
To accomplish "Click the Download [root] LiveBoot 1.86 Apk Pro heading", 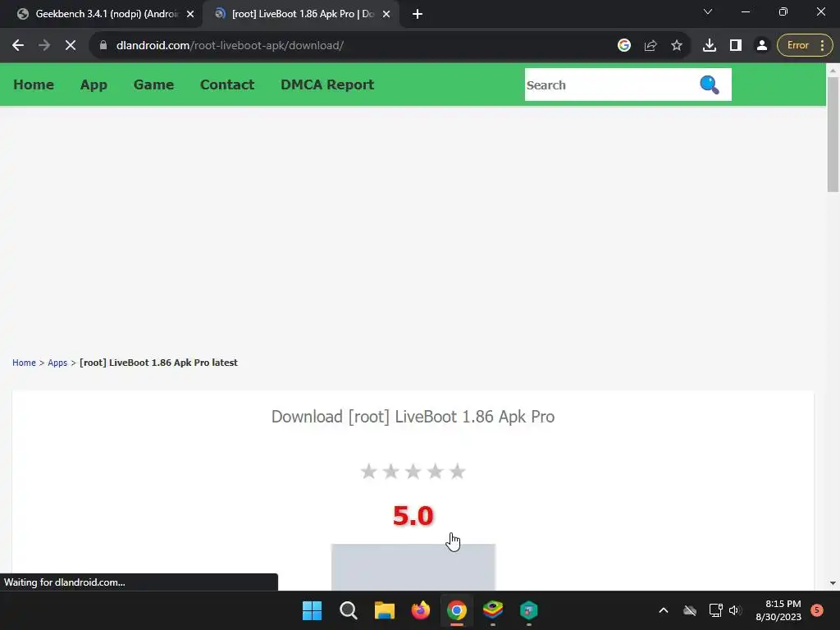I will coord(413,417).
